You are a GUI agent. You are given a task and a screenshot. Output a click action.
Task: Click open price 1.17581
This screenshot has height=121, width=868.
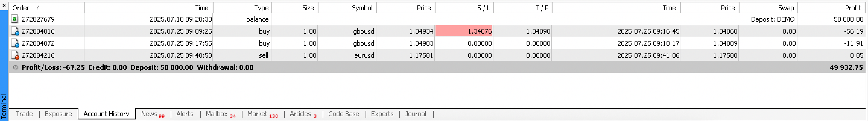point(421,55)
